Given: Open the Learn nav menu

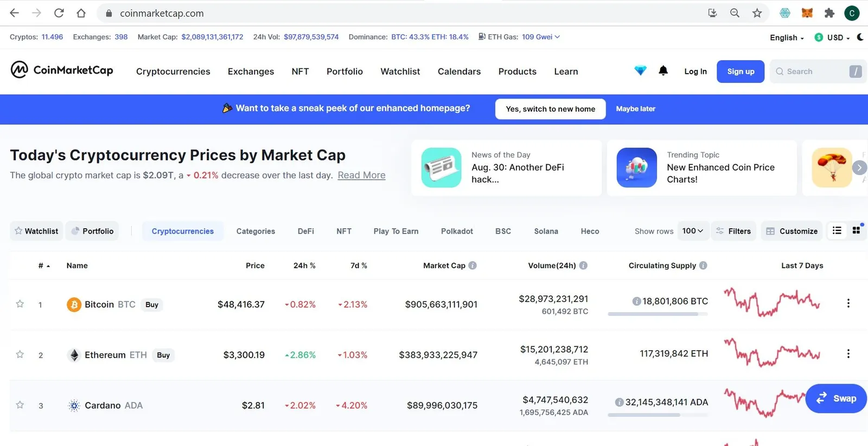Looking at the screenshot, I should point(566,72).
